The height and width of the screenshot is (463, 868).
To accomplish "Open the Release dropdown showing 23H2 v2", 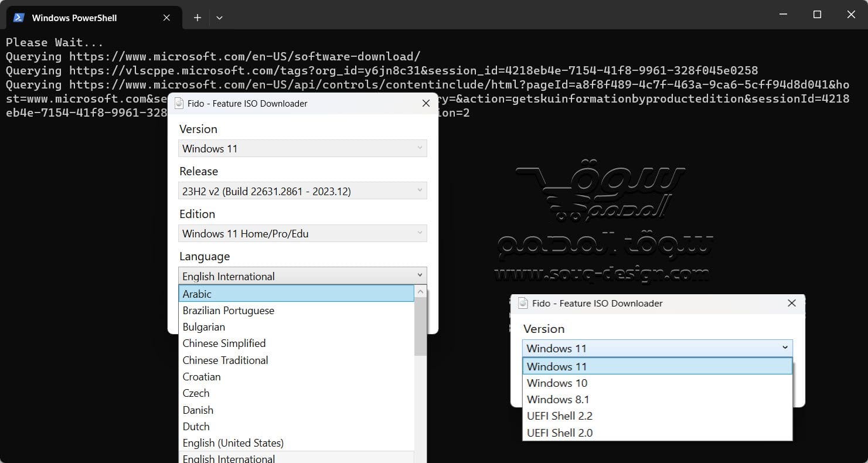I will pos(302,191).
